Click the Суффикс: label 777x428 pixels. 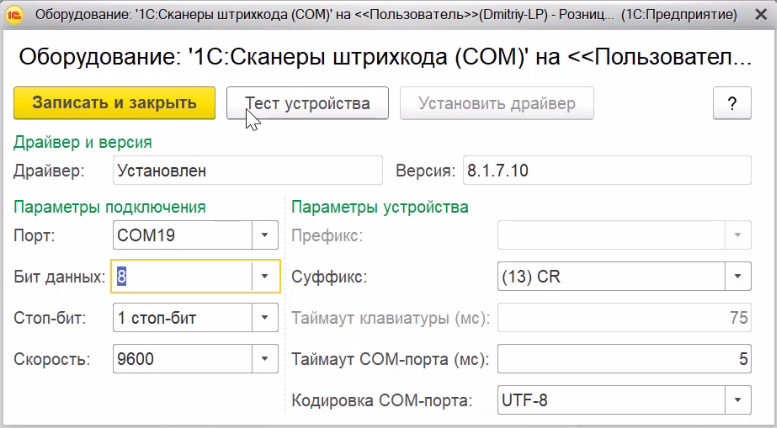[329, 276]
